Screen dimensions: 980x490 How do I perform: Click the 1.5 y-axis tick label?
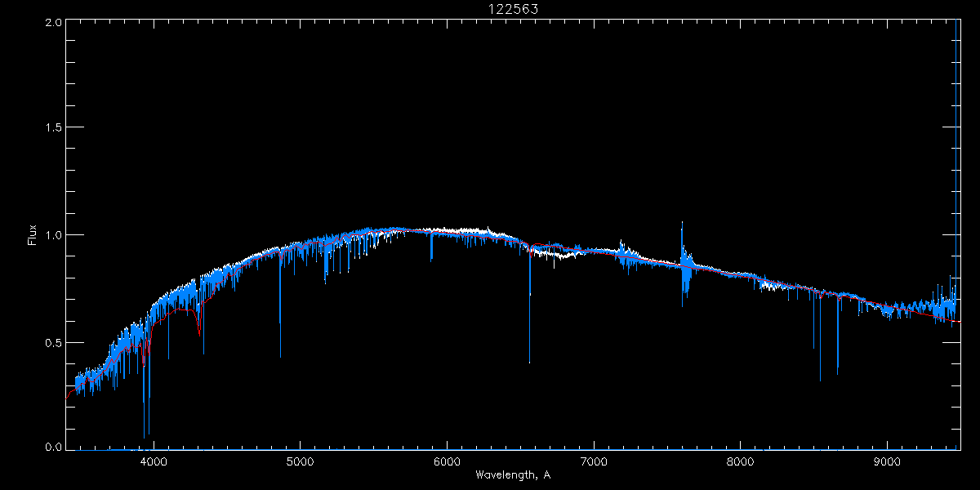[53, 128]
